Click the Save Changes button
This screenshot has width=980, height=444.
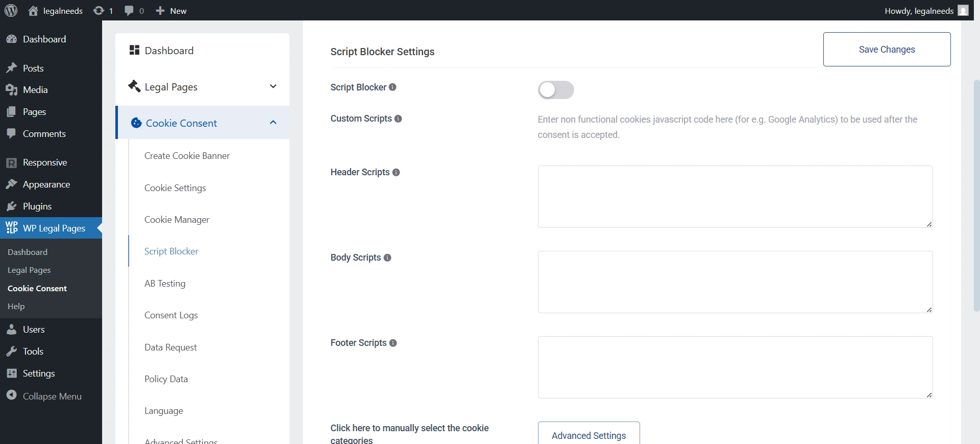[x=887, y=50]
